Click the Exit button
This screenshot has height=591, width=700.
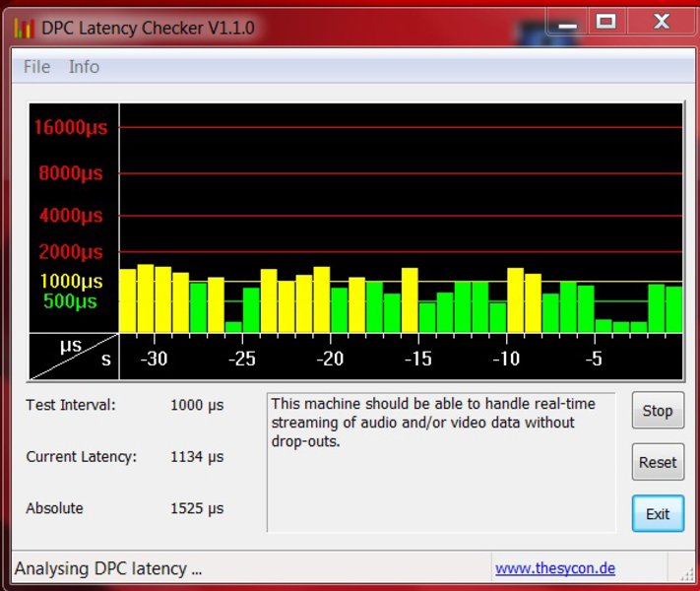coord(658,514)
